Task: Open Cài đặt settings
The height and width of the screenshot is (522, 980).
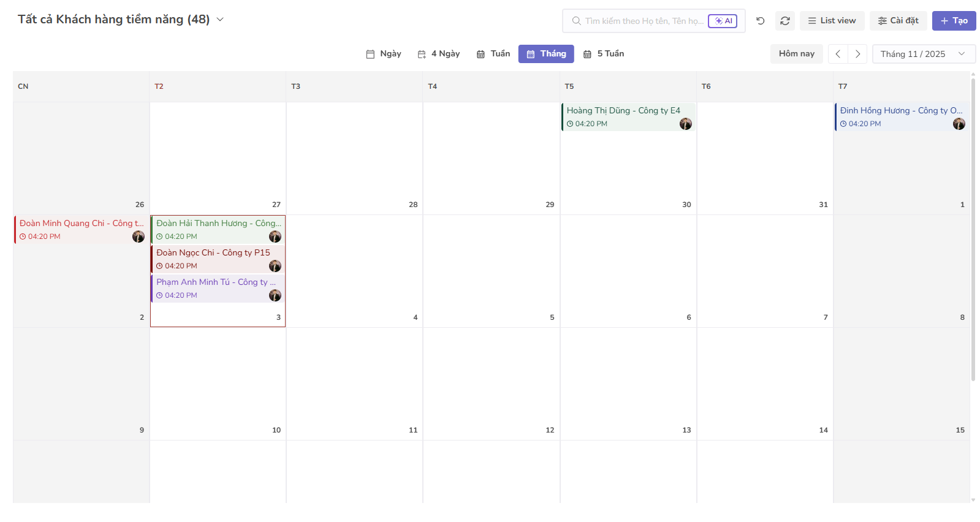Action: 898,21
